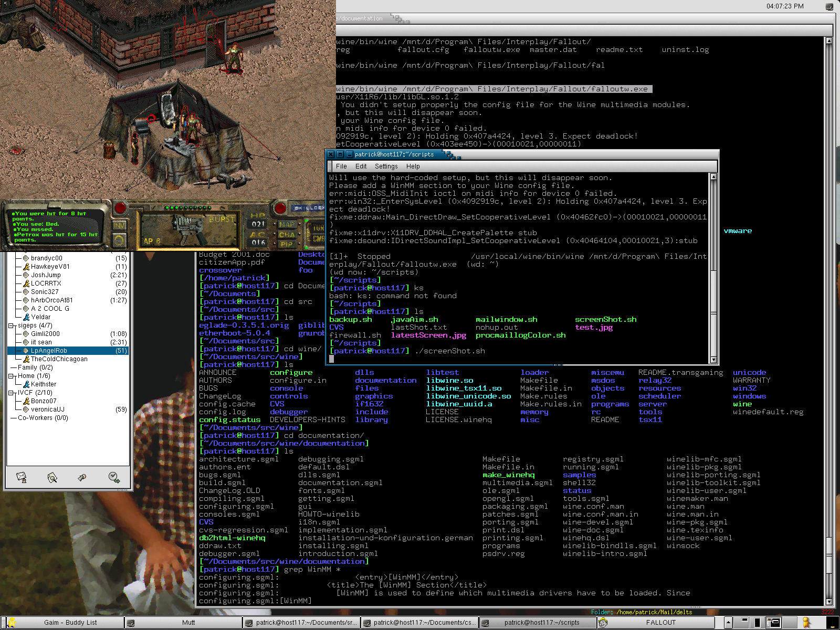Click the Fallout options button below INV
Image resolution: width=840 pixels, height=630 pixels.
click(119, 240)
